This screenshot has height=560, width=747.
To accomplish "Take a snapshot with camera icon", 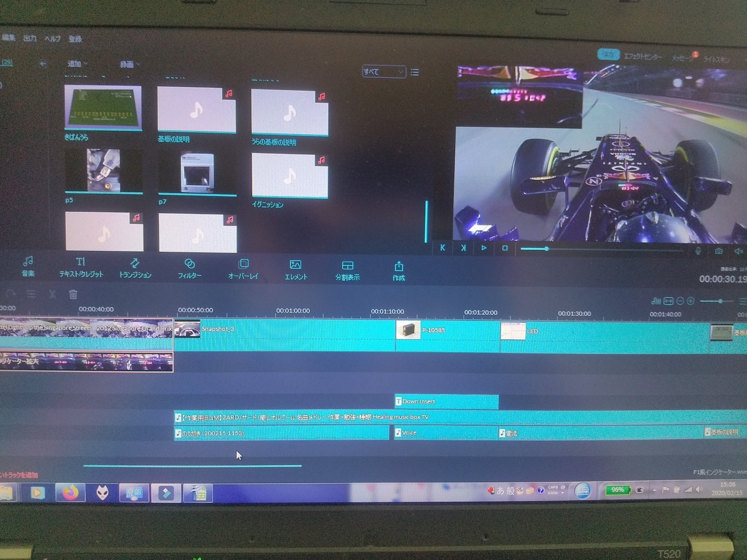I will pyautogui.click(x=719, y=251).
